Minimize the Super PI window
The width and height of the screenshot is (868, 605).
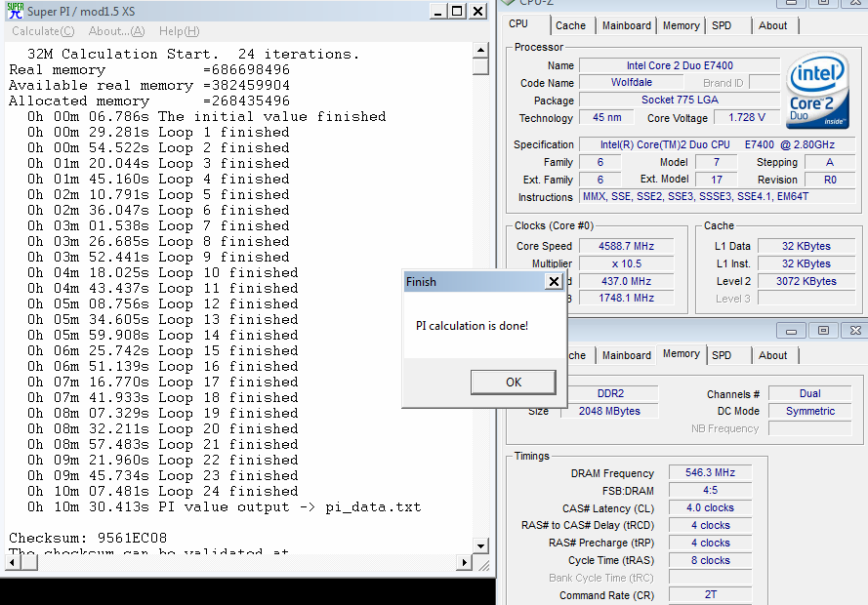tap(437, 11)
